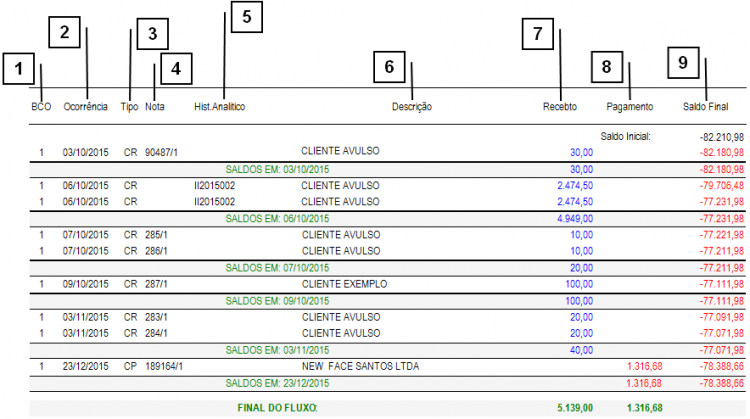This screenshot has height=419, width=750.
Task: Click the callout box numbered 6
Action: (390, 67)
